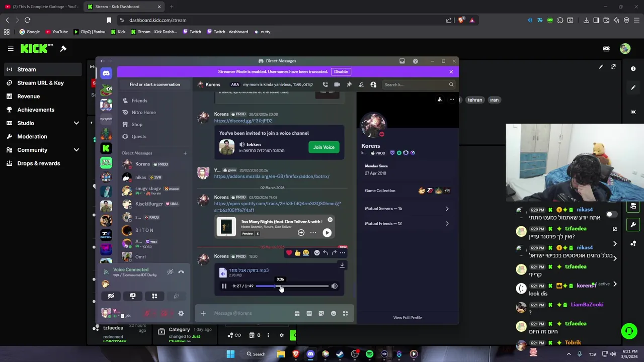The height and width of the screenshot is (362, 644).
Task: Open the addons.mozilla.org botrix link
Action: (272, 176)
